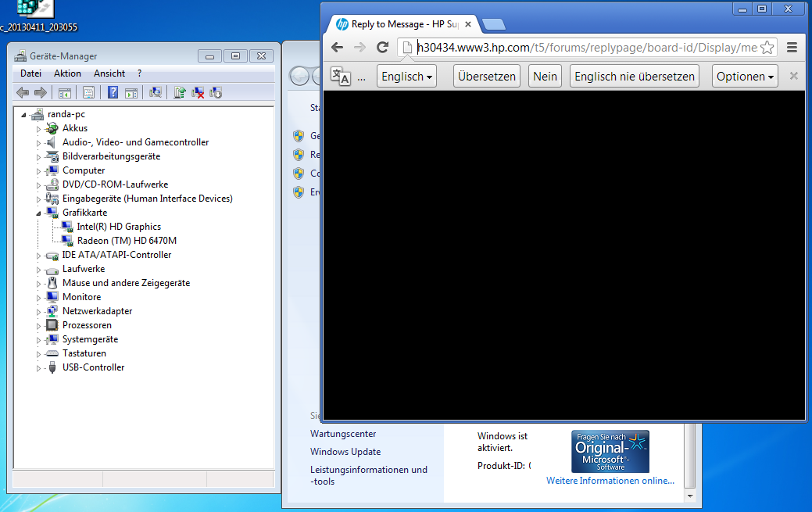Expand the Monitore node
Screen dimensions: 812x512
[38, 298]
